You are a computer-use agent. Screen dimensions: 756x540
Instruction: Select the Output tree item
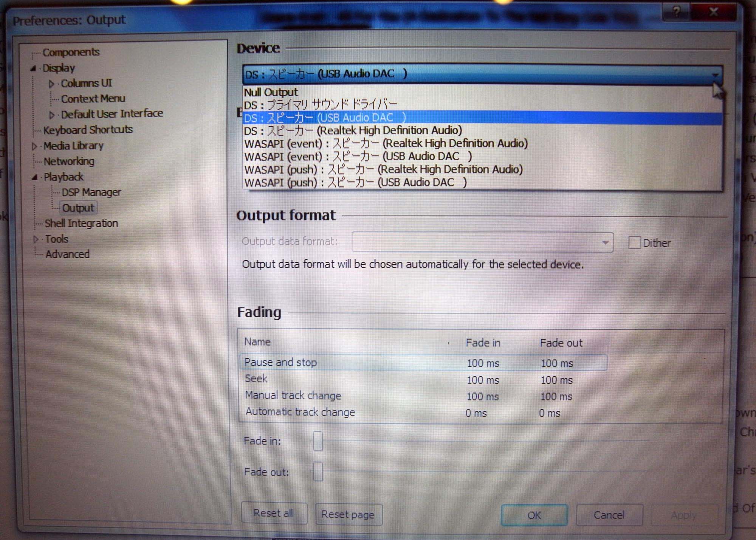tap(78, 208)
